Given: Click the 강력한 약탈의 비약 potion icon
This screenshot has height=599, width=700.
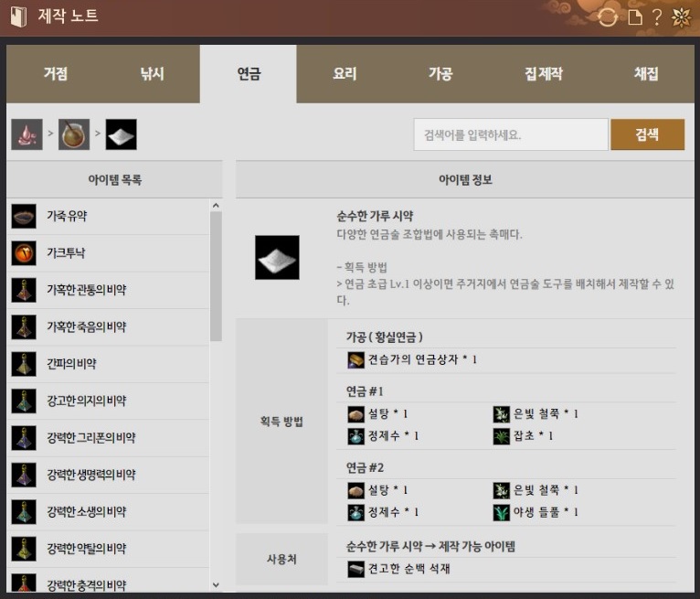Looking at the screenshot, I should point(24,549).
